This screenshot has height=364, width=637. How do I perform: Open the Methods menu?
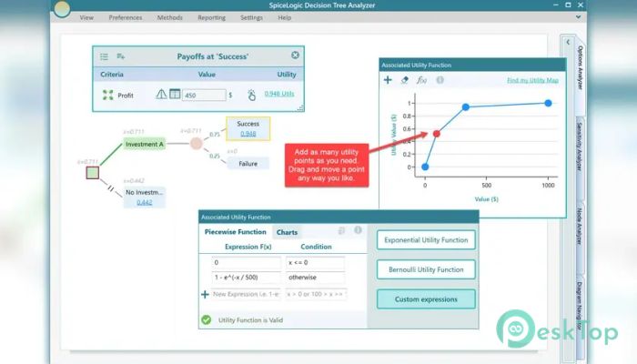pyautogui.click(x=170, y=17)
